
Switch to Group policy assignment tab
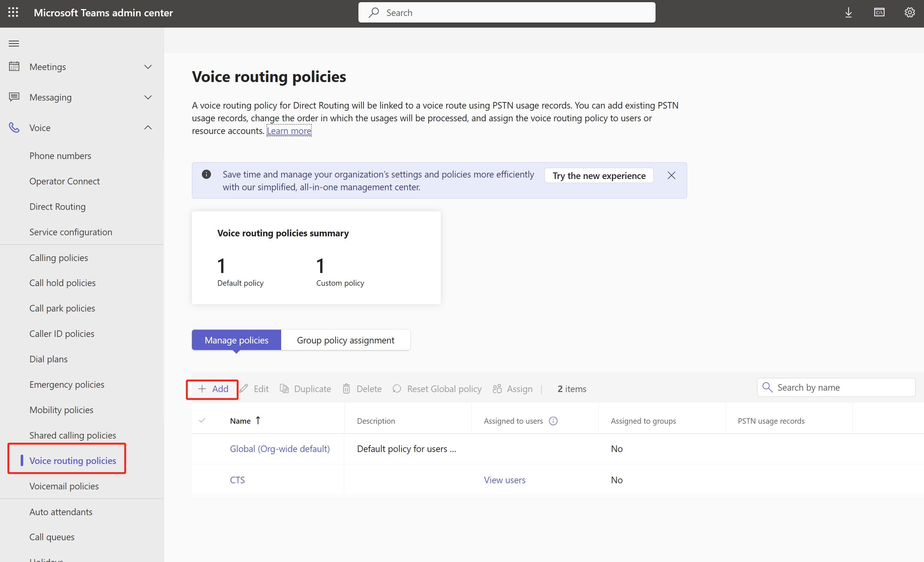(x=345, y=340)
